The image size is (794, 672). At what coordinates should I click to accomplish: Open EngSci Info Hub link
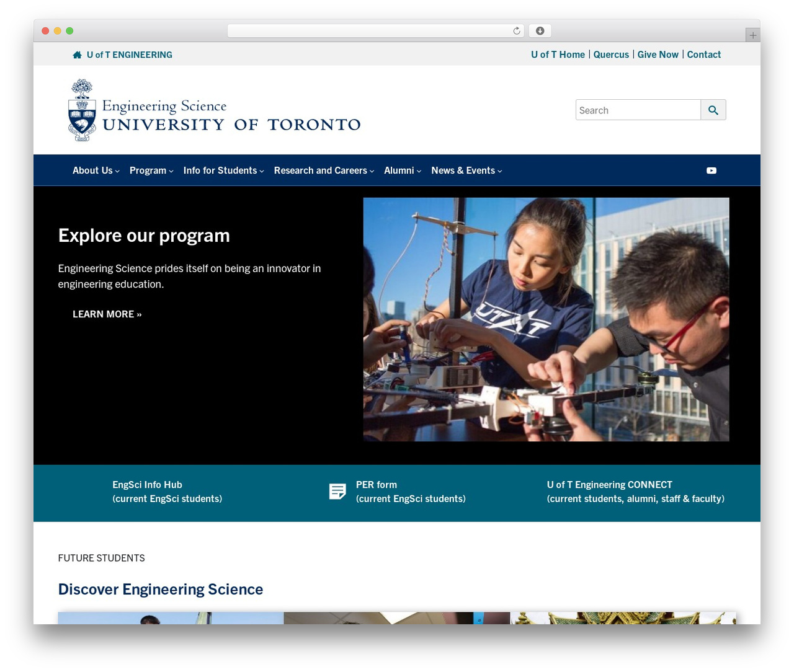click(x=167, y=492)
